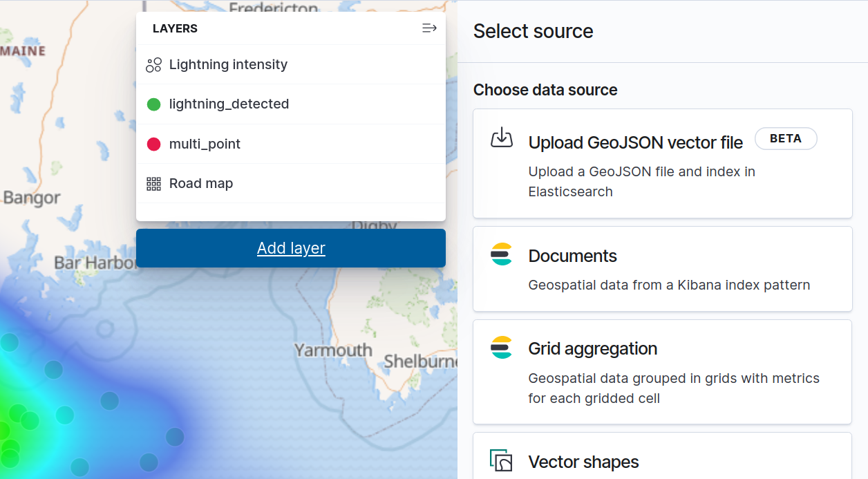The image size is (868, 479).
Task: Click the Grid aggregation Elasticsearch logo icon
Action: coord(501,347)
